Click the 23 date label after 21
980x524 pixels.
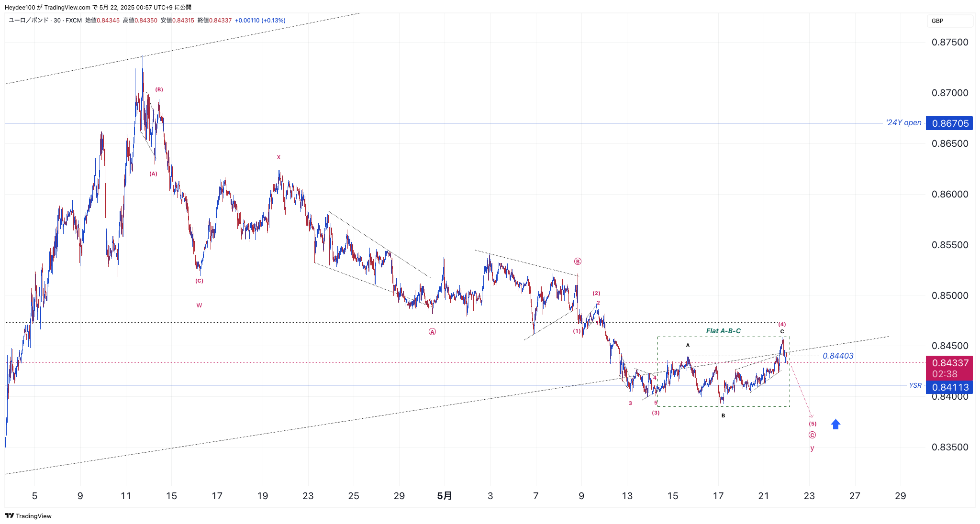[809, 496]
